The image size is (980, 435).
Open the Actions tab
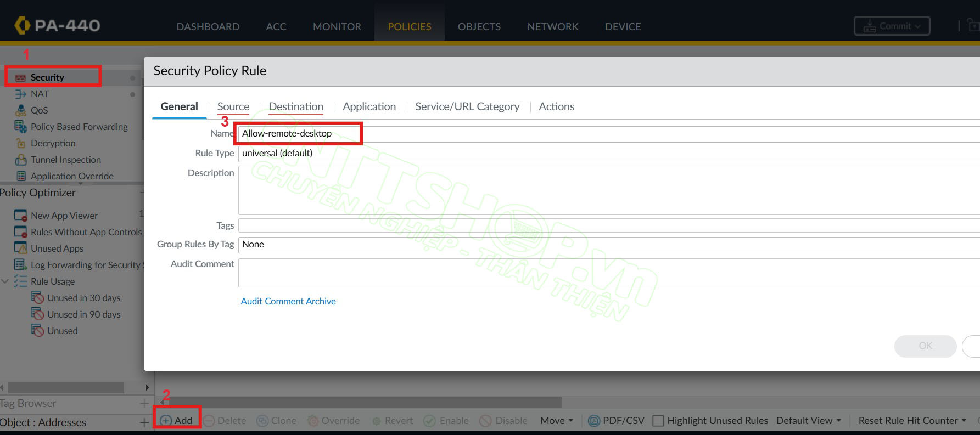556,107
